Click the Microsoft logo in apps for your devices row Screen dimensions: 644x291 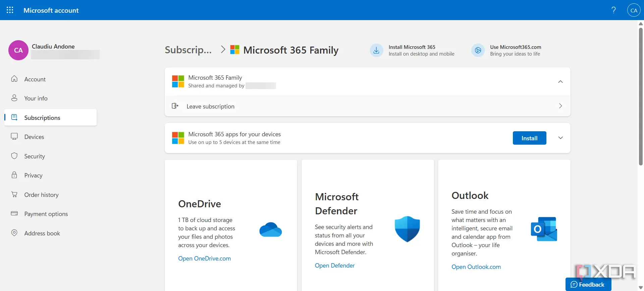pos(178,138)
